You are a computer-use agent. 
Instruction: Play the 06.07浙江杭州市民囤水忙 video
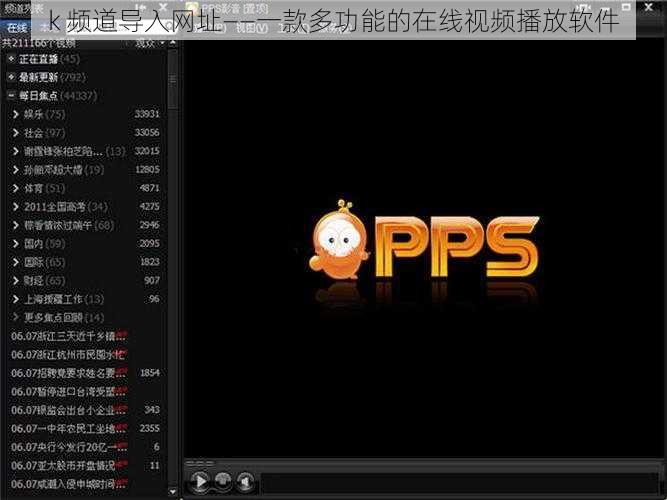pos(69,354)
